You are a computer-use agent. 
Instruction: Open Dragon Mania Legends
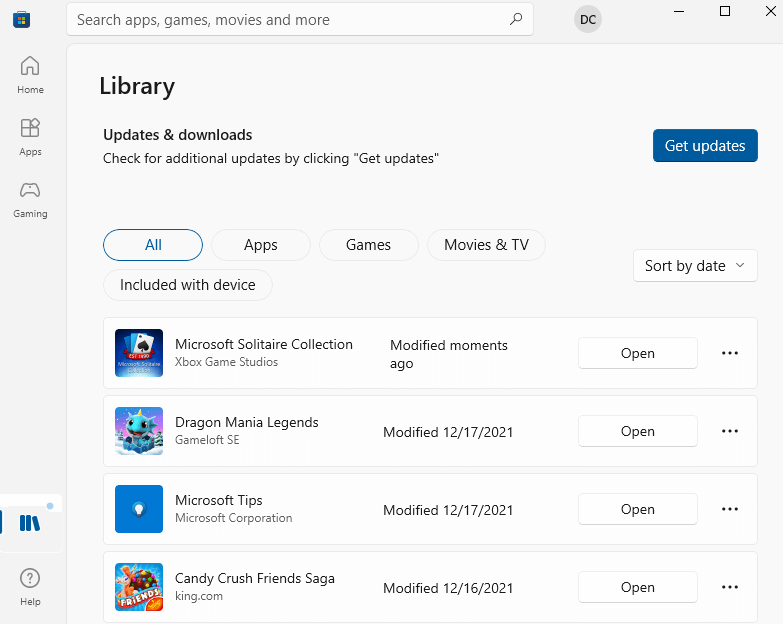(x=638, y=431)
